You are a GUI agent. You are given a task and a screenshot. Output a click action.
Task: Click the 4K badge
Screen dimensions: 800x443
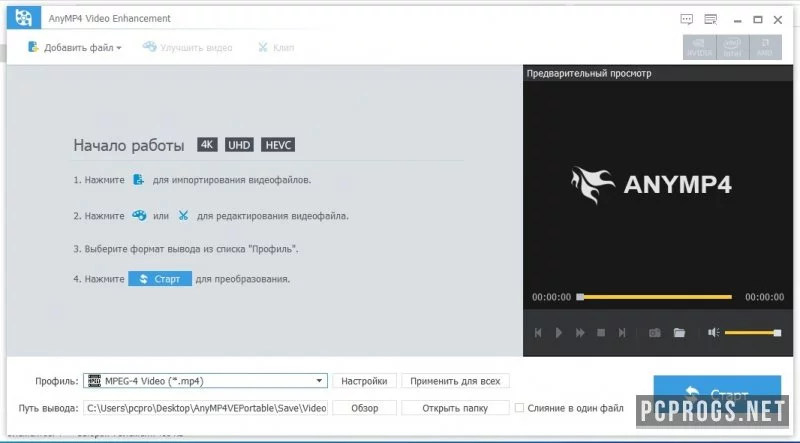(207, 145)
